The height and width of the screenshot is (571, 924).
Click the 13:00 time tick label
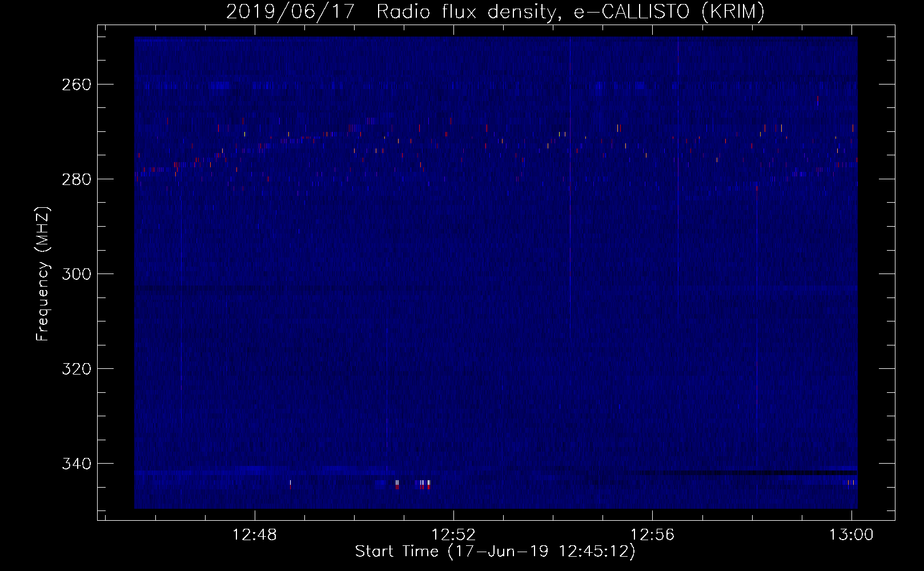[x=851, y=535]
